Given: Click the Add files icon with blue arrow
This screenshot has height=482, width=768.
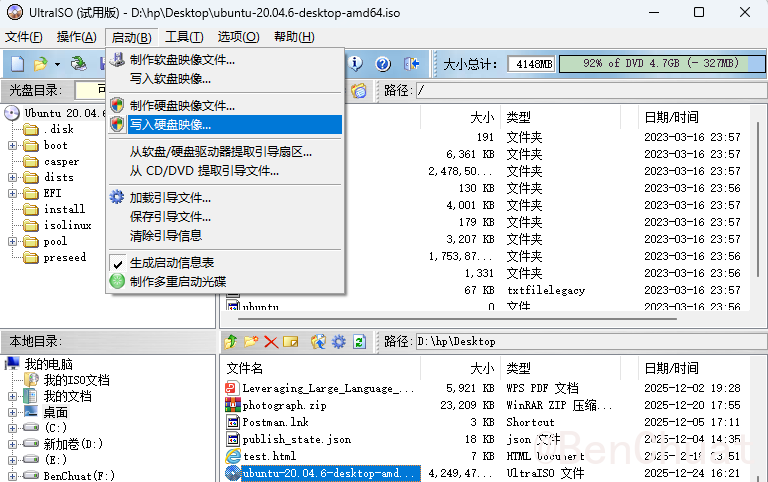Looking at the screenshot, I should coord(318,341).
